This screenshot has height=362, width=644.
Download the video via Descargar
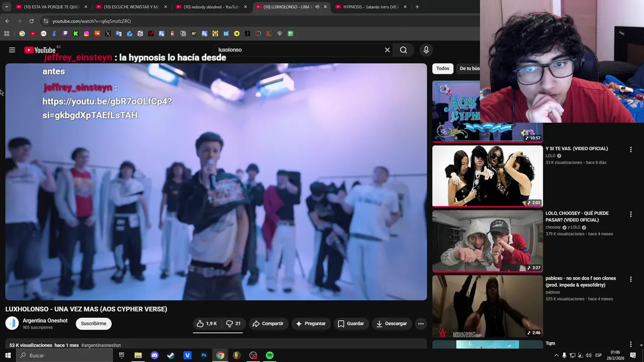391,323
